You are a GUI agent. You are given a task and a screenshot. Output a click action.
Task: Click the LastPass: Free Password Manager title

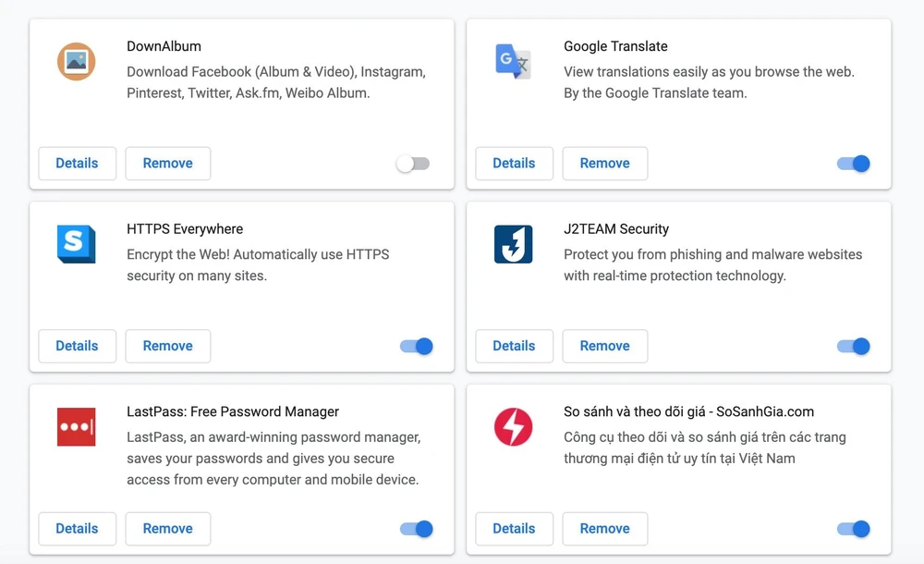coord(233,412)
